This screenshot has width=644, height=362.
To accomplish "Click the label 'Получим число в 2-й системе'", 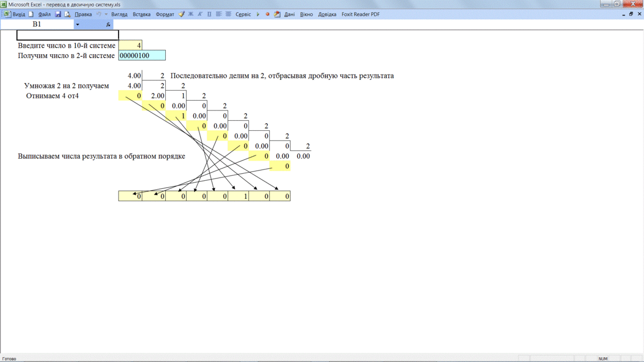I will click(x=66, y=56).
